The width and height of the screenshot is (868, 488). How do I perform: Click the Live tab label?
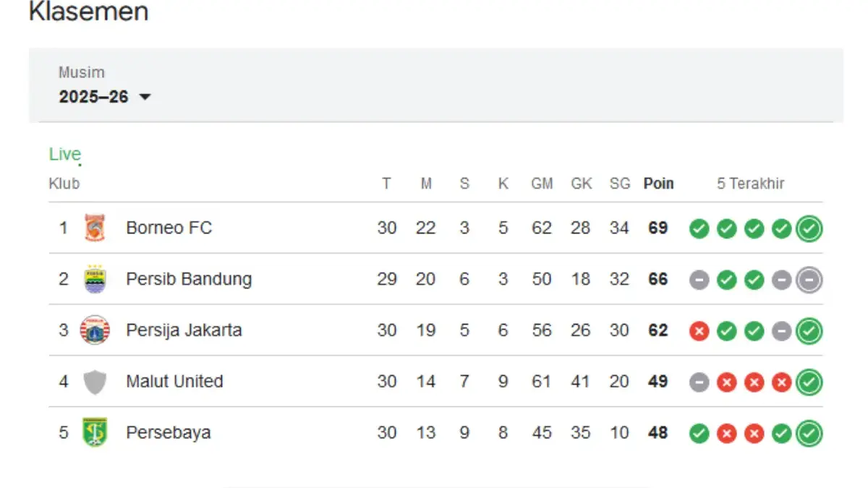(x=64, y=153)
